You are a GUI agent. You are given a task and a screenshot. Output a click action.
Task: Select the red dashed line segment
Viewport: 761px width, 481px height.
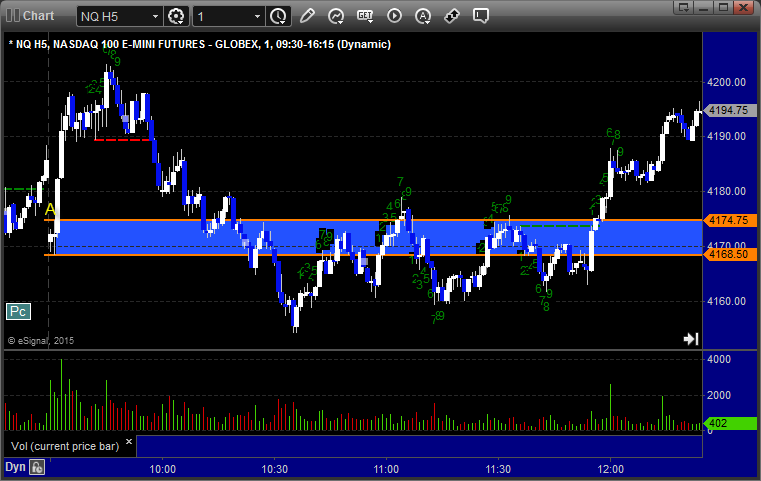122,140
